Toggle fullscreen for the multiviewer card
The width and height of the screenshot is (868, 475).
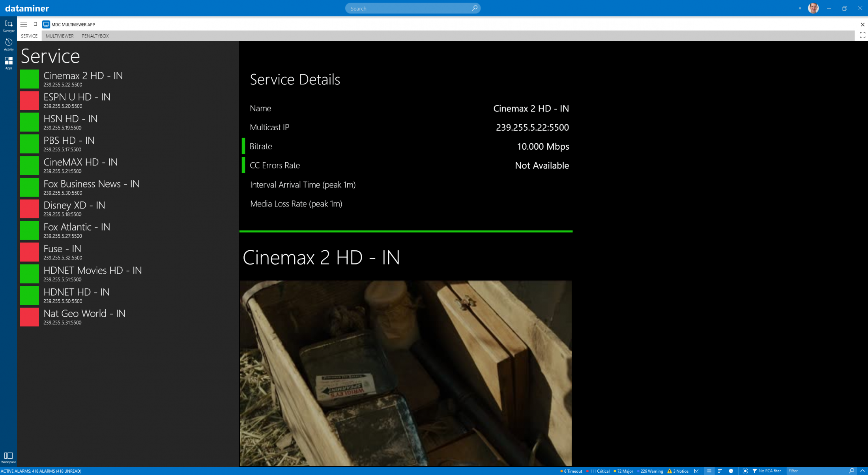click(x=862, y=35)
